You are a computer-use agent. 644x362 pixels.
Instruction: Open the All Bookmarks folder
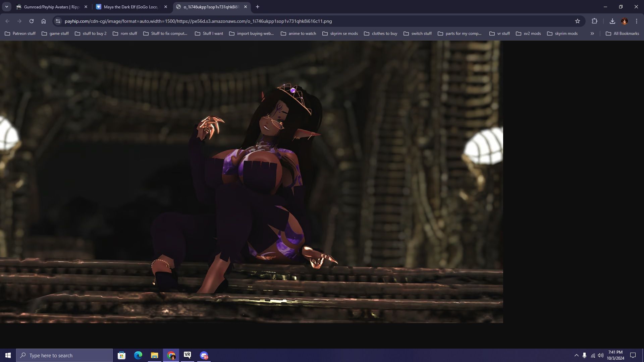pyautogui.click(x=623, y=34)
